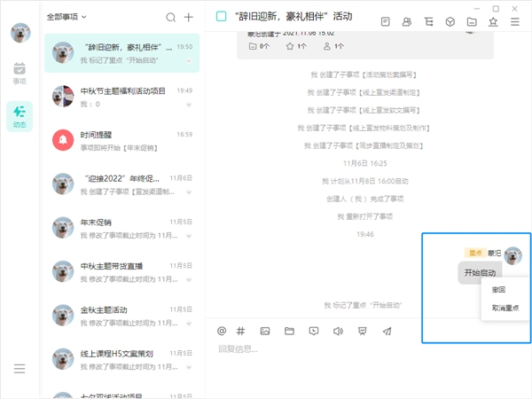Choose 取消重点 in the context menu
This screenshot has height=399, width=532.
[x=505, y=308]
